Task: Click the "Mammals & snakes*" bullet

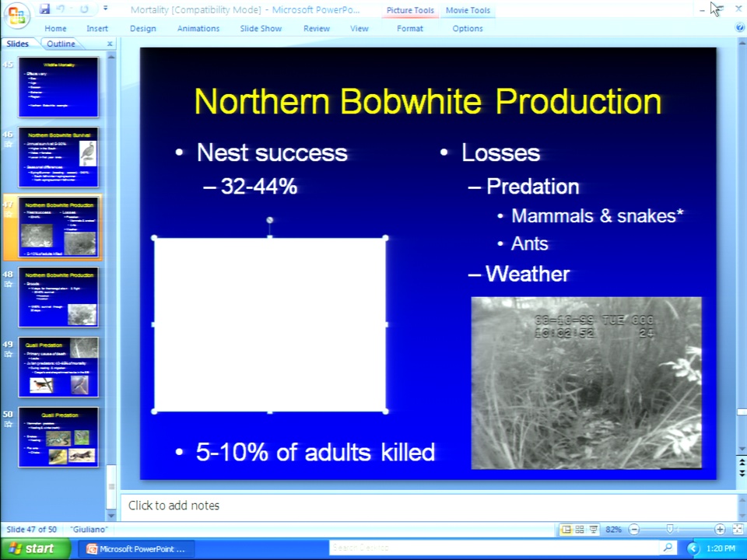Action: click(x=598, y=215)
